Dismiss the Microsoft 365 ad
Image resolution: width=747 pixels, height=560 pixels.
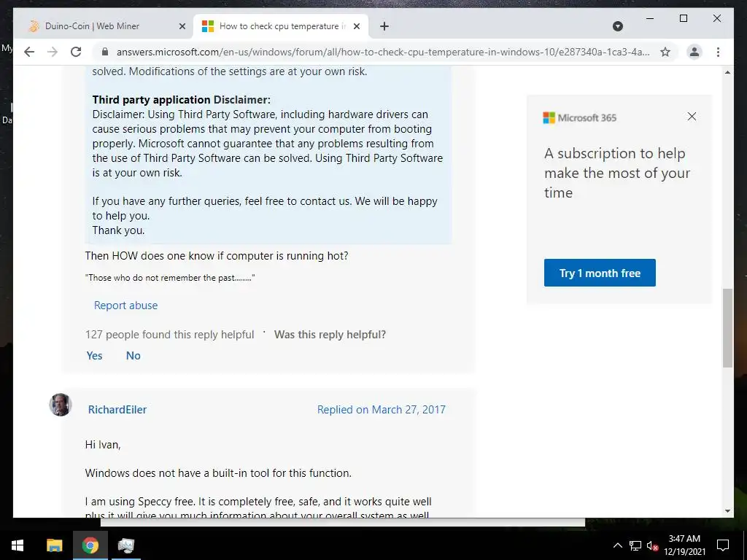click(692, 117)
